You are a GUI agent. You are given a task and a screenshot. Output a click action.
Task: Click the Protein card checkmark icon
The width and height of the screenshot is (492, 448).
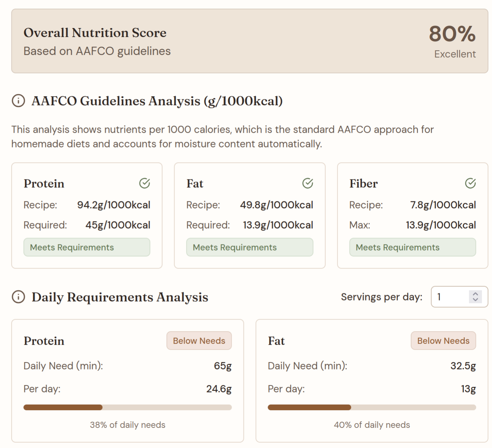pyautogui.click(x=144, y=183)
